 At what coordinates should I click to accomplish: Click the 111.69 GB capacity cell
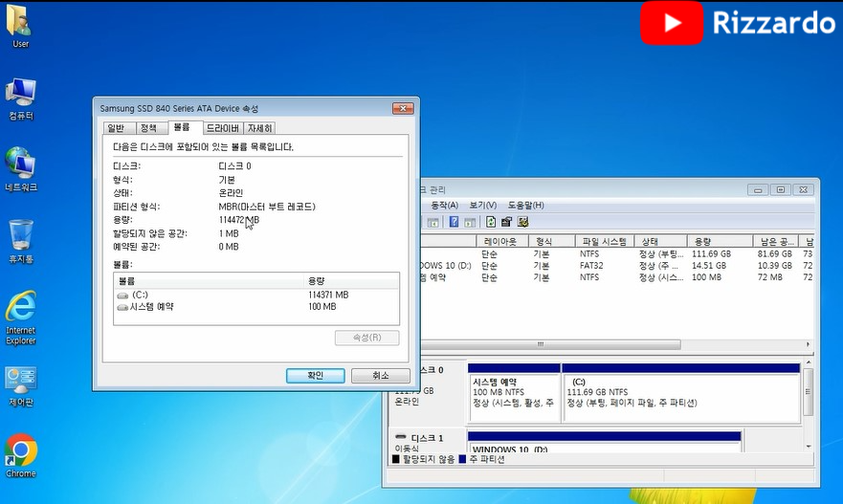tap(711, 253)
